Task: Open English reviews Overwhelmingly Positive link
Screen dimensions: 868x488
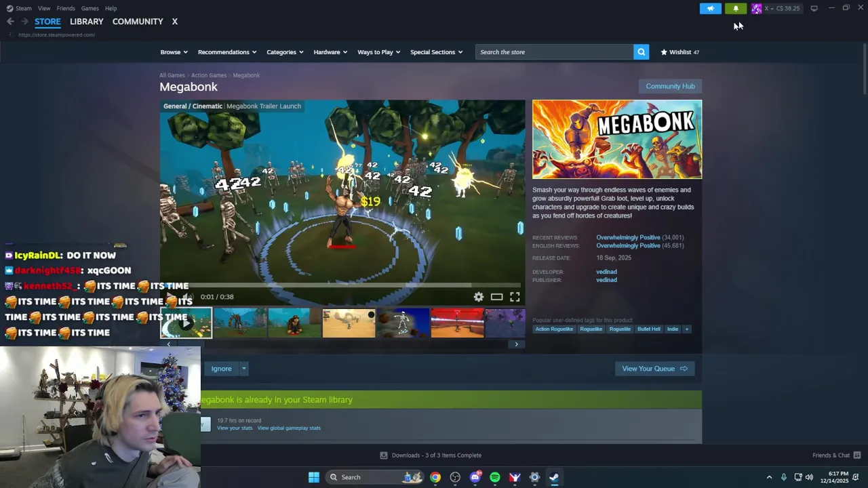Action: pyautogui.click(x=628, y=246)
